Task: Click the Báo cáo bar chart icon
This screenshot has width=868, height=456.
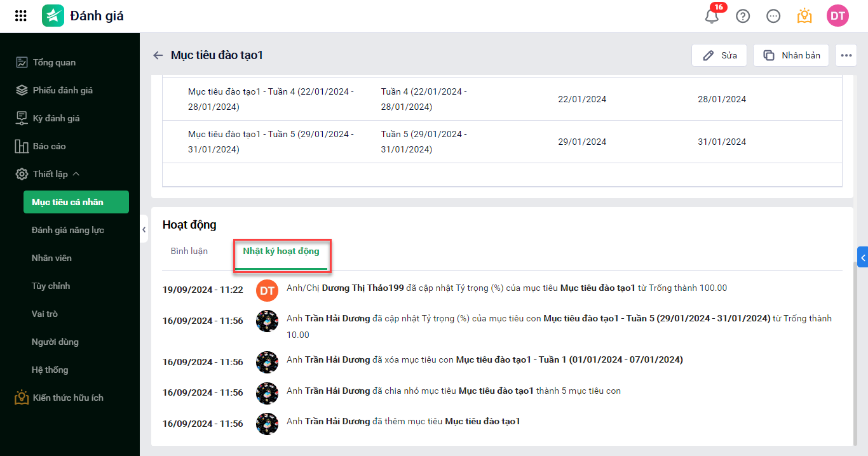Action: click(22, 146)
